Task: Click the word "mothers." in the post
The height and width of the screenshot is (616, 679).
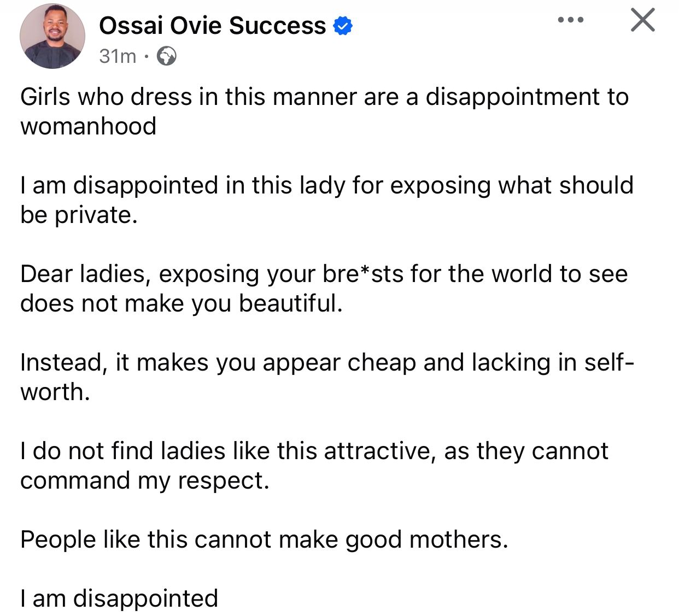Action: pos(459,540)
